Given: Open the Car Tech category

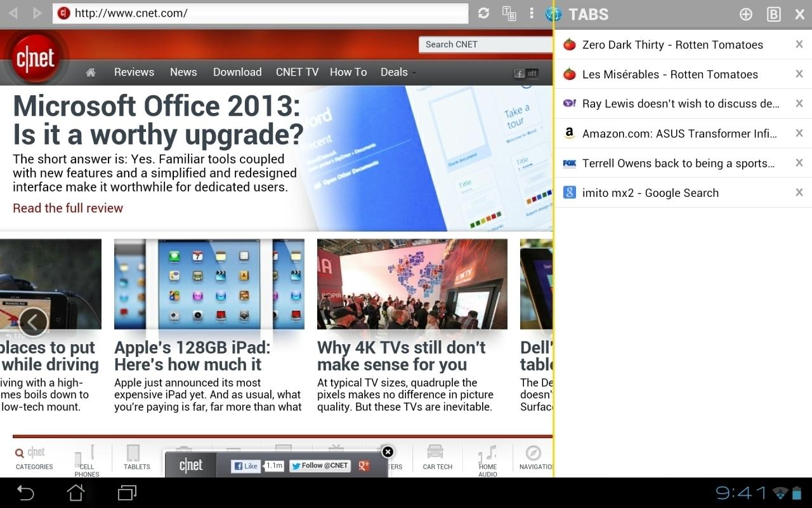Looking at the screenshot, I should coord(437,457).
